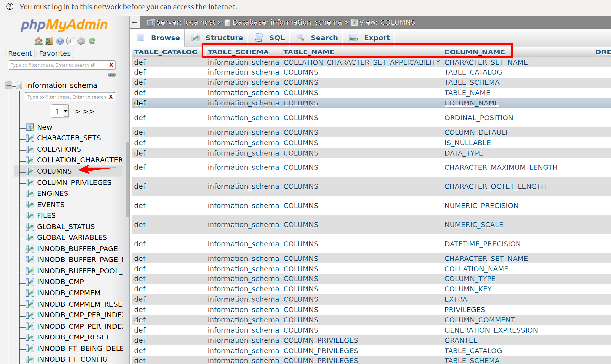
Task: Click the INNODB_FT_CONFIG view icon
Action: click(30, 359)
